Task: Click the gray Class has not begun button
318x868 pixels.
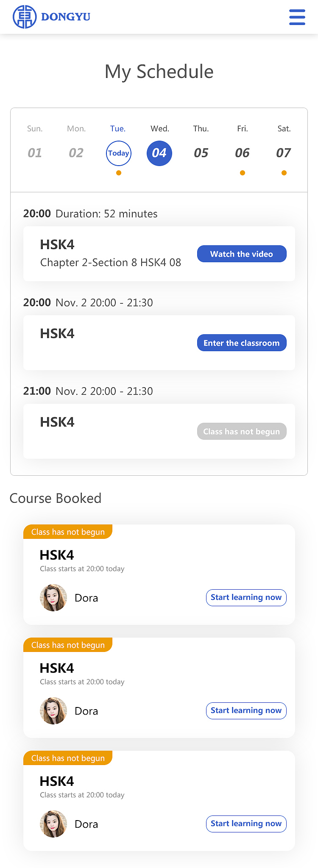Action: pyautogui.click(x=242, y=431)
